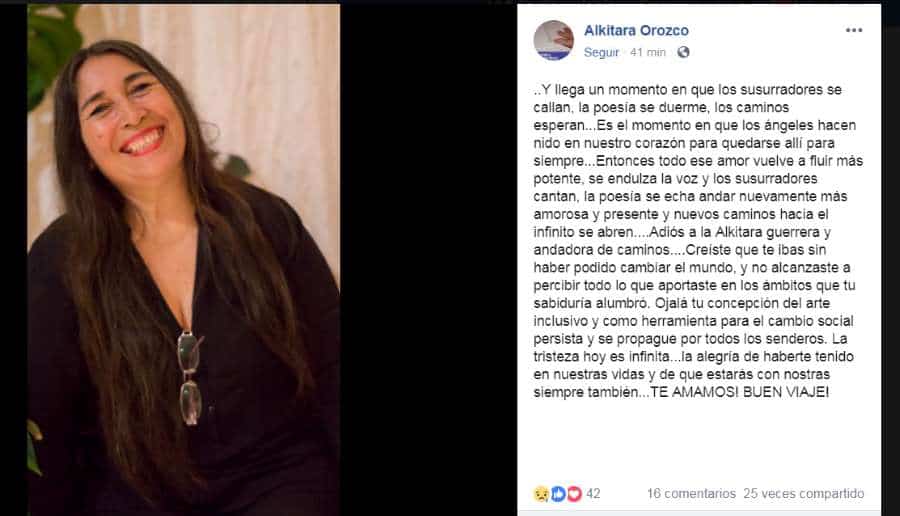Click the globe public-privacy icon
The image size is (900, 516).
683,52
